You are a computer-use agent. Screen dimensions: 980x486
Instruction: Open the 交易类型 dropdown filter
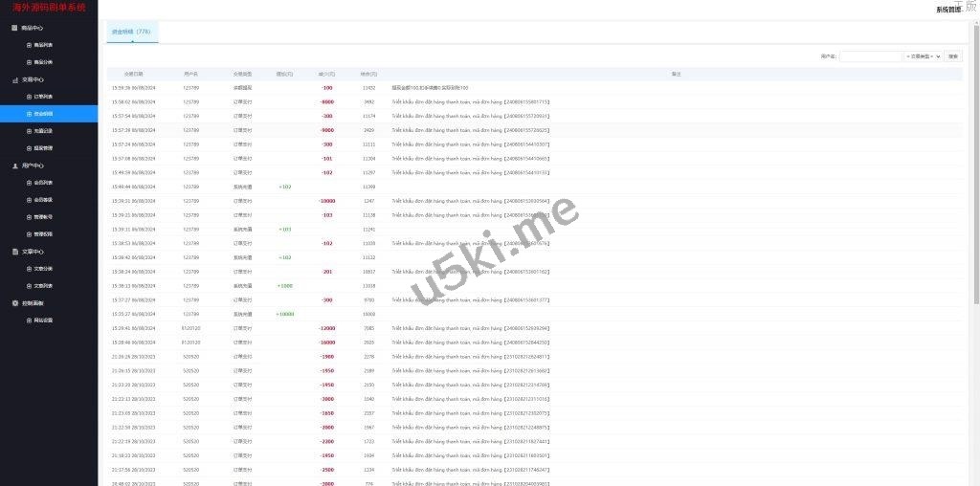click(x=923, y=56)
